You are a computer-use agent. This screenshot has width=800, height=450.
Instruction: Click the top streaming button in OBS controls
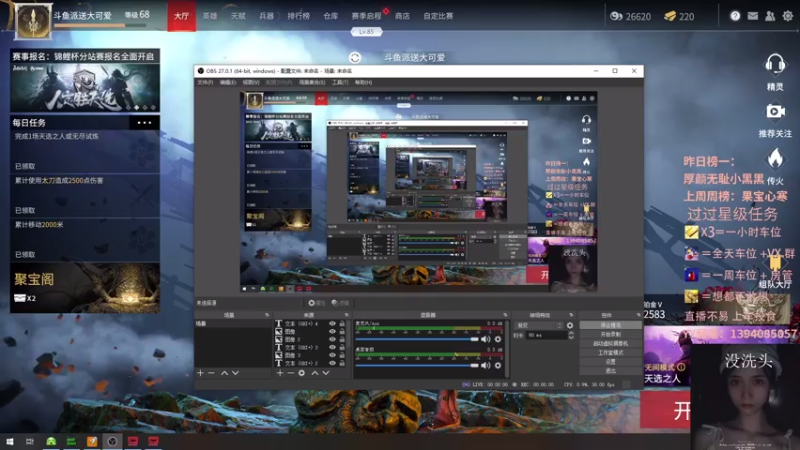pyautogui.click(x=610, y=325)
